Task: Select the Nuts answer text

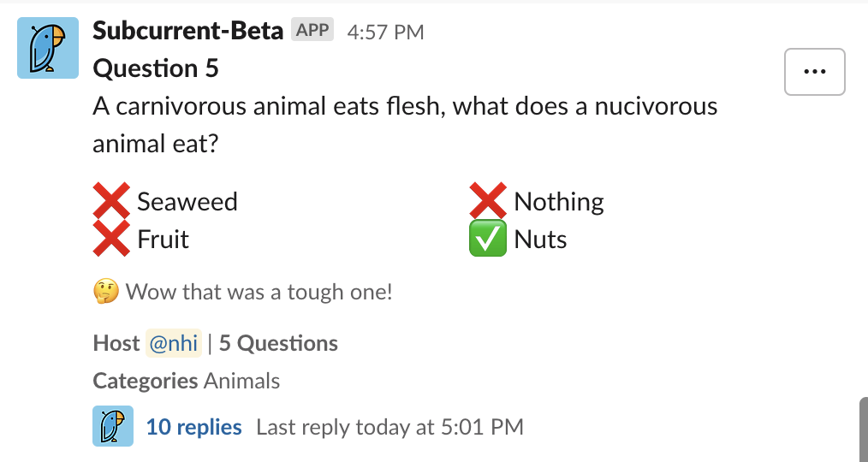Action: pos(540,239)
